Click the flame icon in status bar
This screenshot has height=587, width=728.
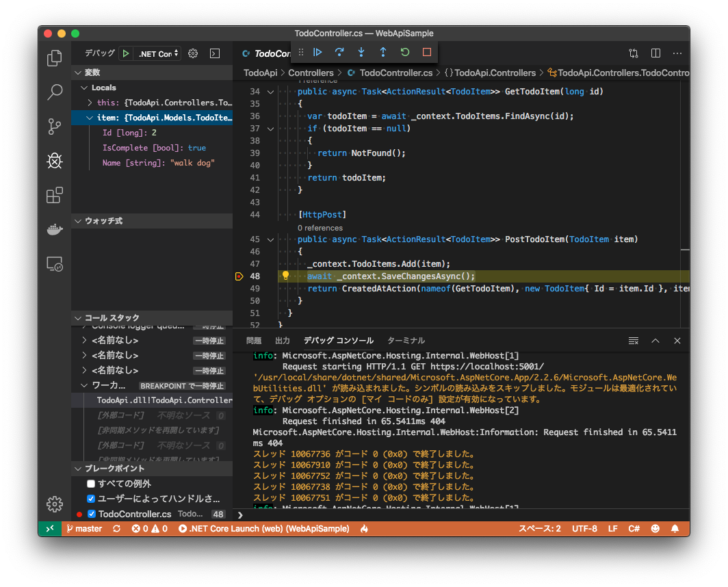tap(364, 528)
